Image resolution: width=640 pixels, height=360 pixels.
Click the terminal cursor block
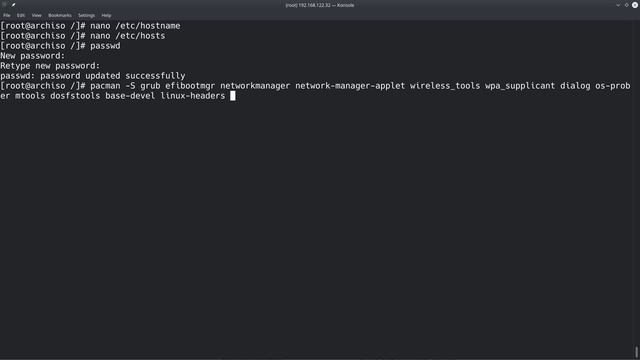[x=233, y=96]
